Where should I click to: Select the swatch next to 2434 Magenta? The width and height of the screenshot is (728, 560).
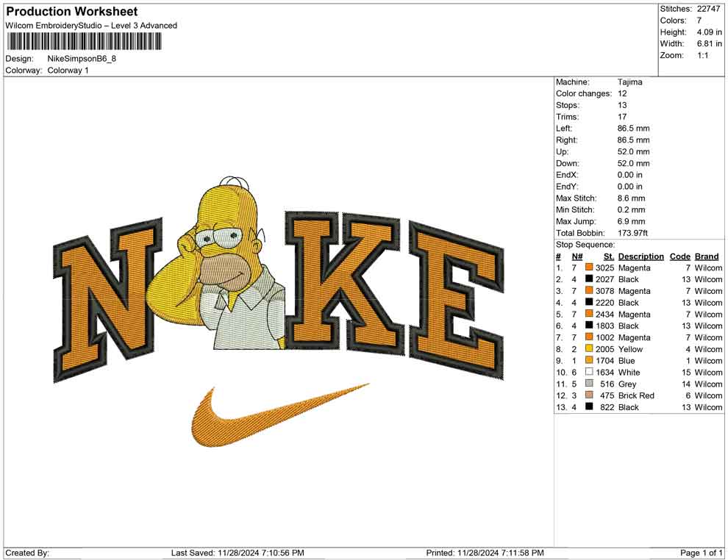589,314
